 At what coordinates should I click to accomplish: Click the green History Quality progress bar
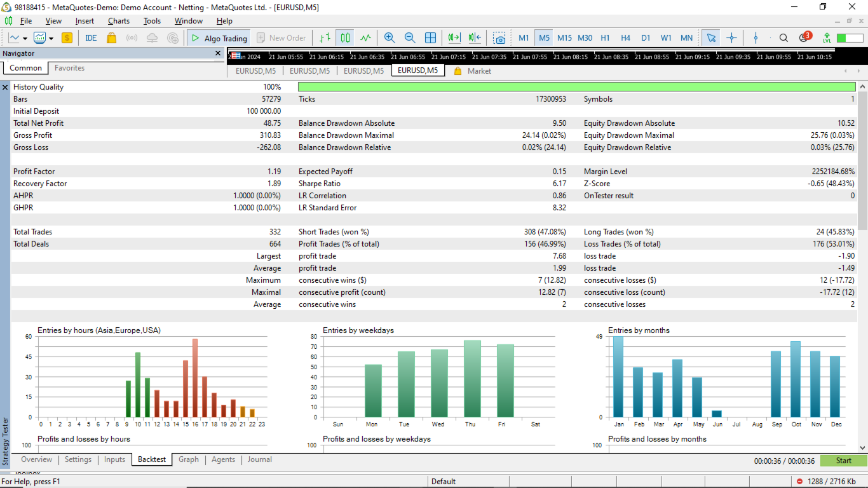pyautogui.click(x=576, y=87)
